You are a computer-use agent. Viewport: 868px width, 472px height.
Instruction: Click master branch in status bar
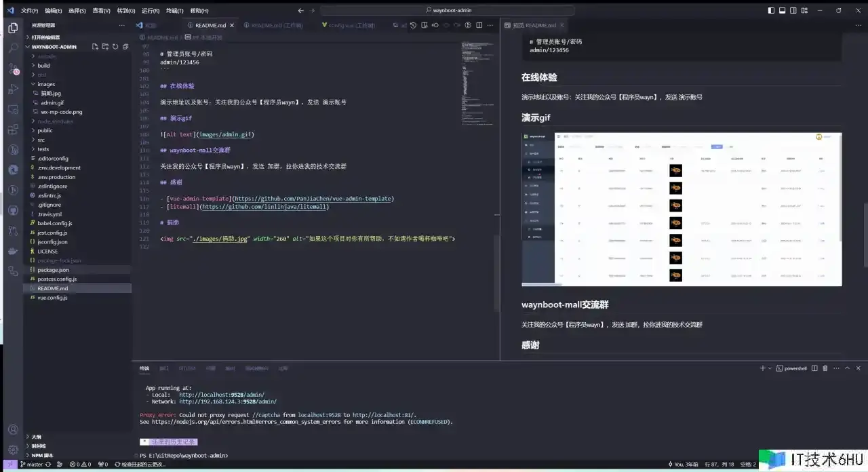coord(31,465)
